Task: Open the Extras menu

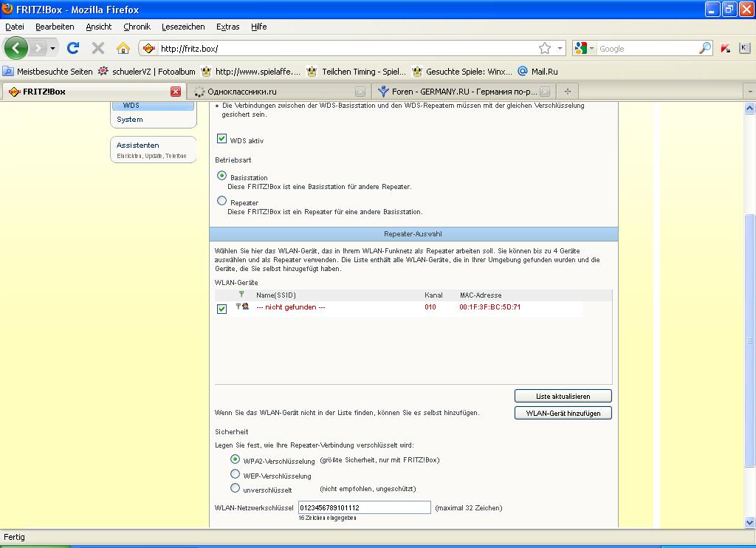Action: click(227, 27)
